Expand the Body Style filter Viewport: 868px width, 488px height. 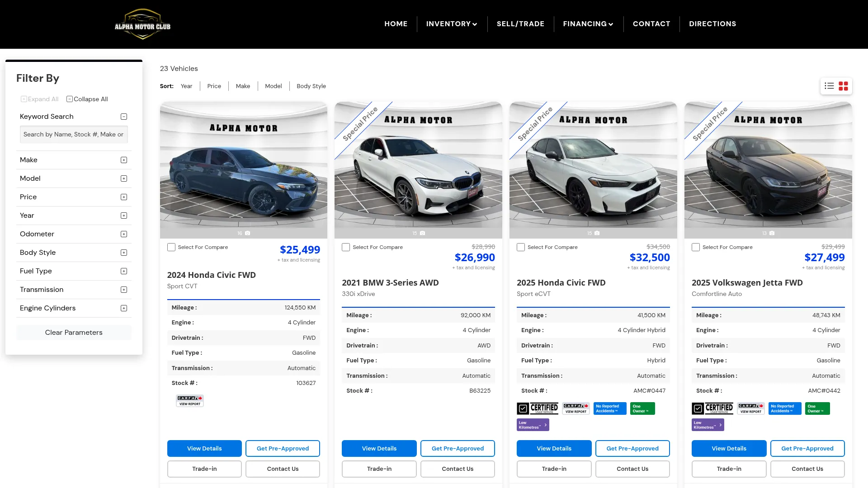coord(124,253)
